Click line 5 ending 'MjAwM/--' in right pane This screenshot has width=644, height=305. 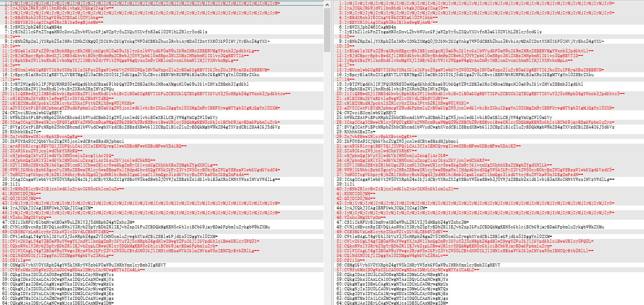[x=390, y=22]
